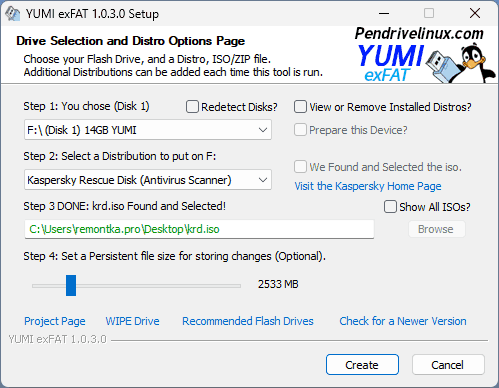Click Check for a Newer Version
Viewport: 499px width, 388px height.
tap(403, 321)
